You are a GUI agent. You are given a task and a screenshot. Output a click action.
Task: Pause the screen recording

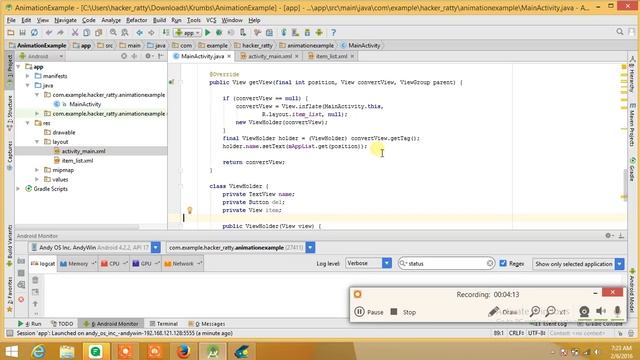369,312
